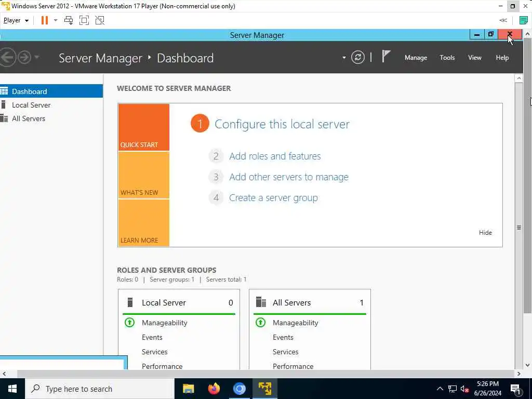Viewport: 532px width, 399px height.
Task: Minimize the Server Manager window
Action: [x=477, y=35]
